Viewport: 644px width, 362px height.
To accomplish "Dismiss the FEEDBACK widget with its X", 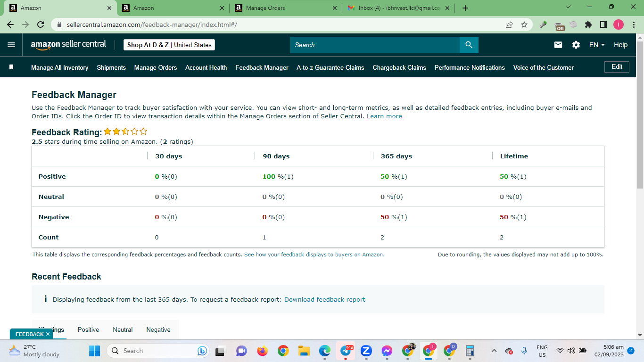I will 48,334.
